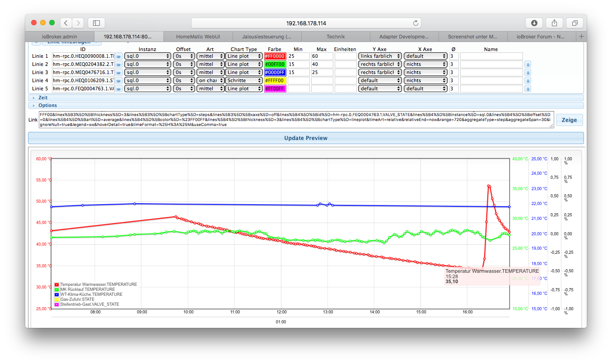Open ID browser for Linie 3
The height and width of the screenshot is (364, 612).
tap(119, 73)
